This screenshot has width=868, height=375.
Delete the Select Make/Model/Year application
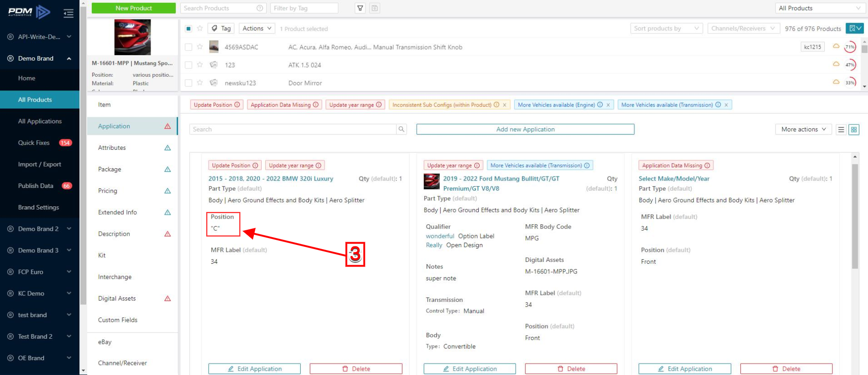(x=786, y=369)
